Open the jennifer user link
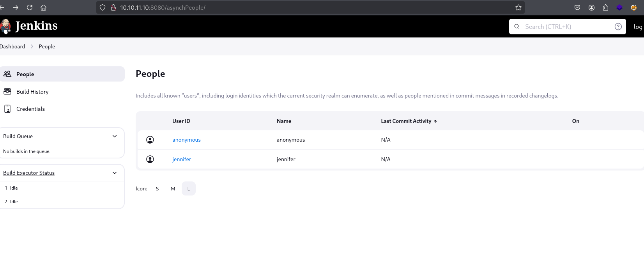The width and height of the screenshot is (644, 263). coord(182,159)
